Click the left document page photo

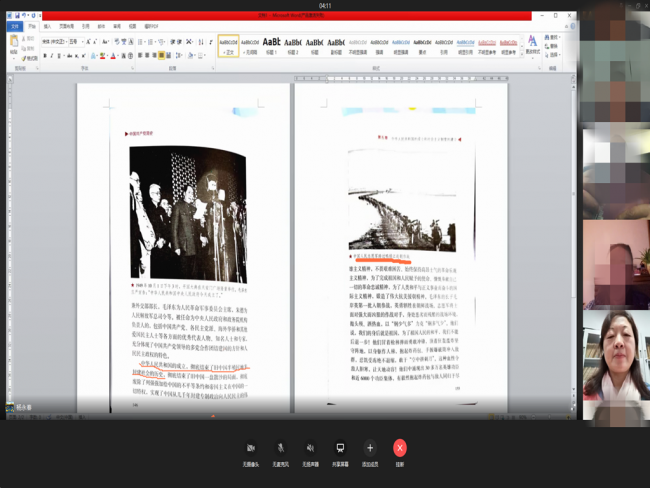pyautogui.click(x=187, y=214)
